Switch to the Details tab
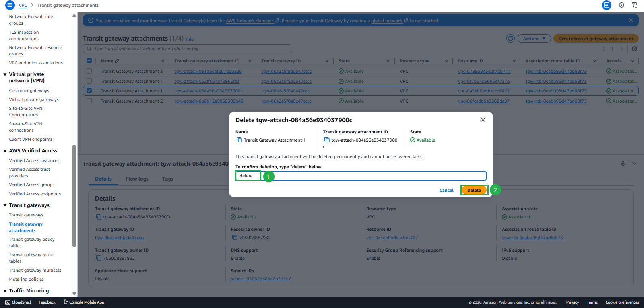Viewport: 644px width, 308px height. coord(103,179)
